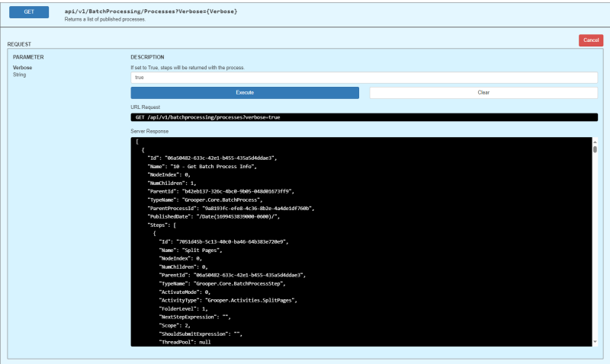
Task: Click the description 'If set to True, steps will be returned'
Action: coord(188,68)
